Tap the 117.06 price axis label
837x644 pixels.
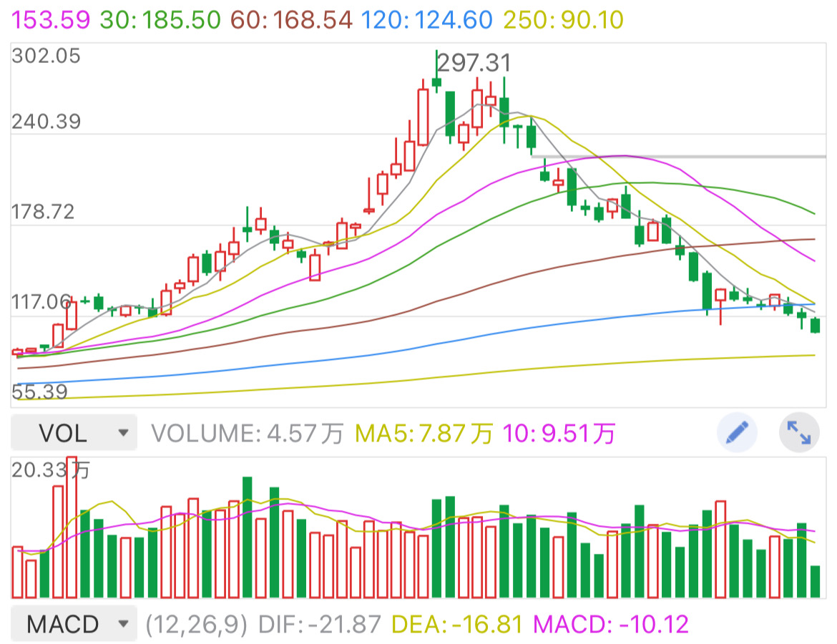(41, 302)
